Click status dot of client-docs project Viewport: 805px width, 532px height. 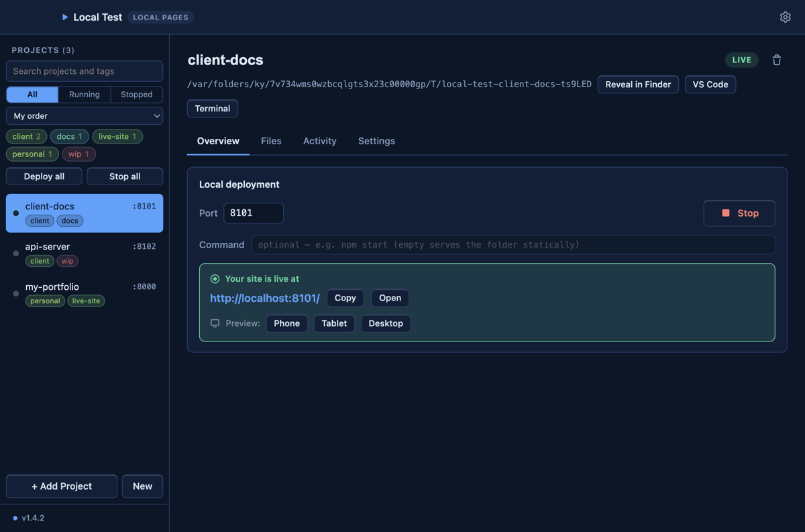(x=16, y=213)
